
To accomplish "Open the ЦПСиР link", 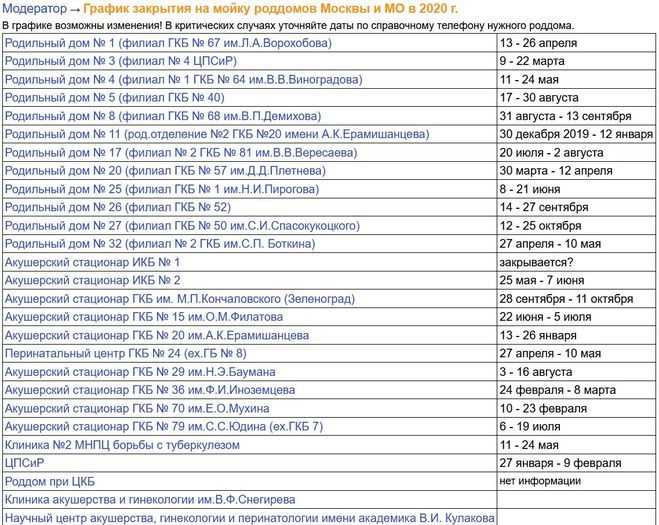I will (x=24, y=463).
